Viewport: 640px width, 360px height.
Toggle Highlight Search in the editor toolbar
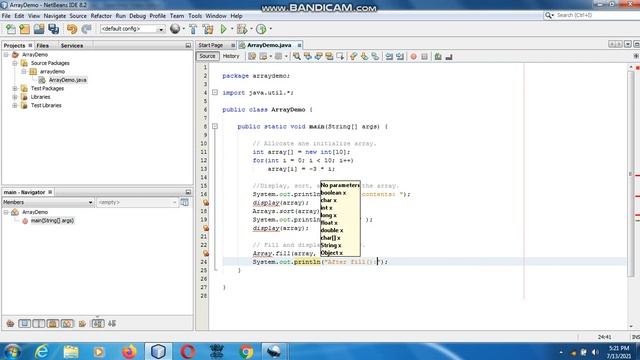click(x=329, y=57)
